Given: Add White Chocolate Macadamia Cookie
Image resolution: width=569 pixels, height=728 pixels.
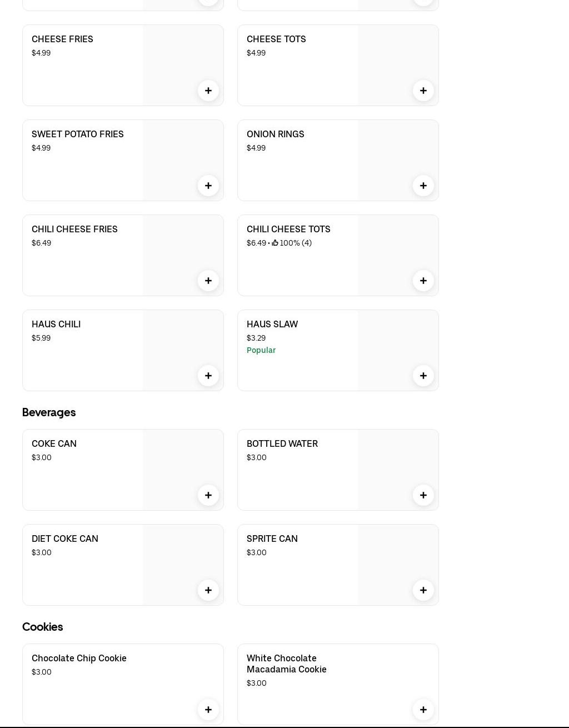Looking at the screenshot, I should click(423, 710).
